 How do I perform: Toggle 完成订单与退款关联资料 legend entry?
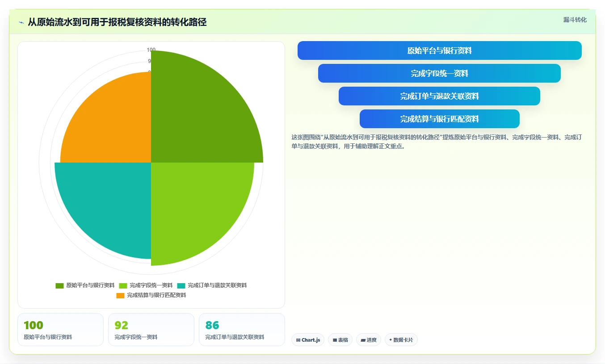(212, 285)
